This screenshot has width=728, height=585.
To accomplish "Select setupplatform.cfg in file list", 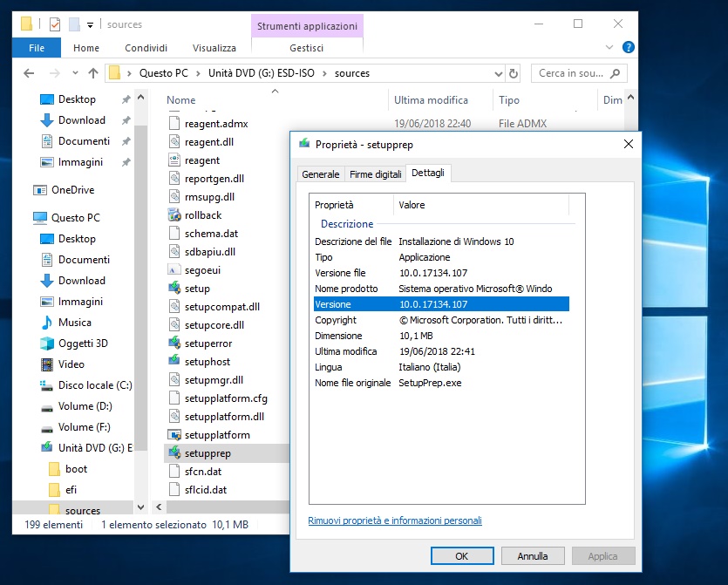I will coord(226,398).
